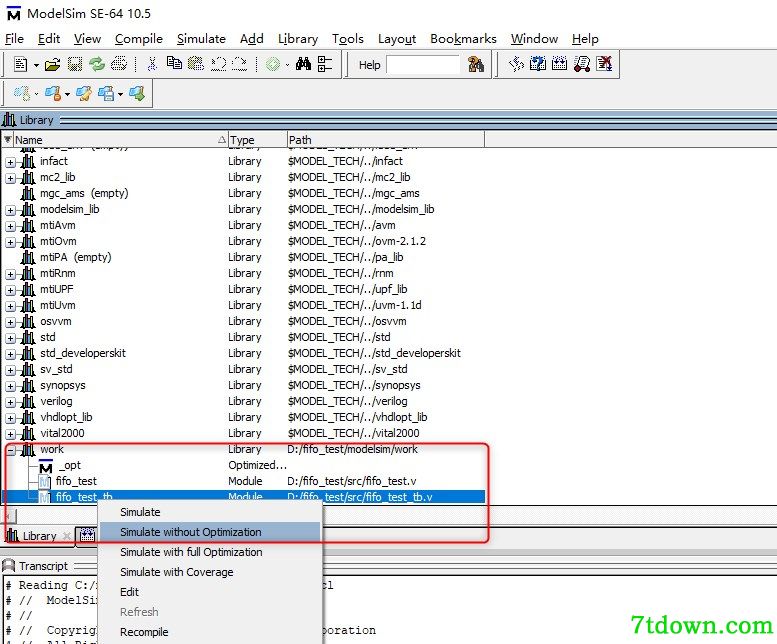
Task: Click inside the Help search field
Action: coord(423,65)
